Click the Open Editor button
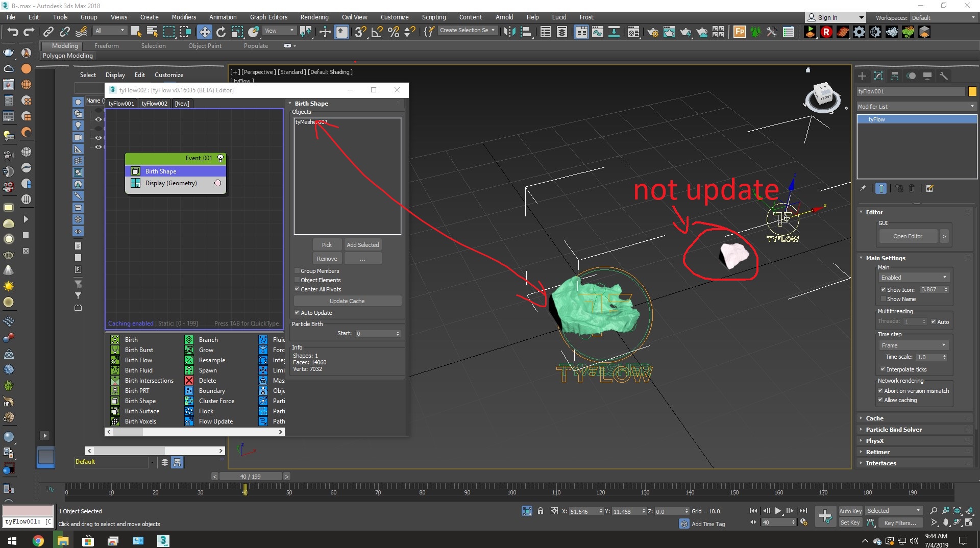The image size is (980, 548). click(908, 236)
